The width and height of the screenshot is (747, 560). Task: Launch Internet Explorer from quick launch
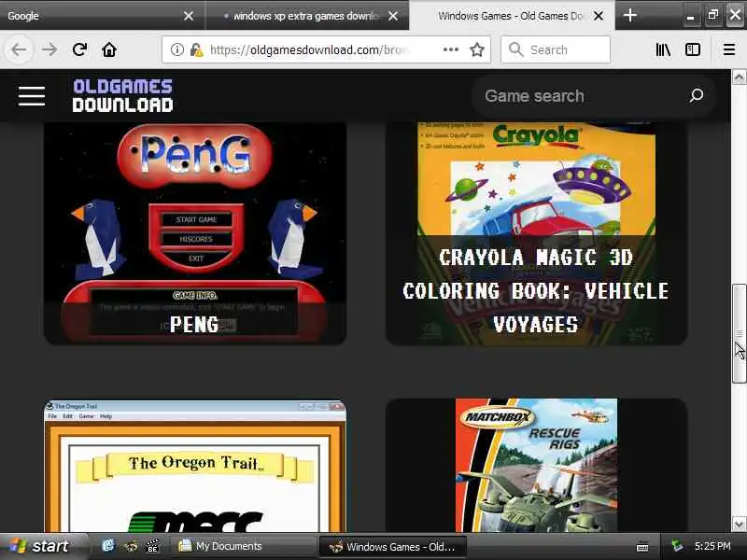108,546
